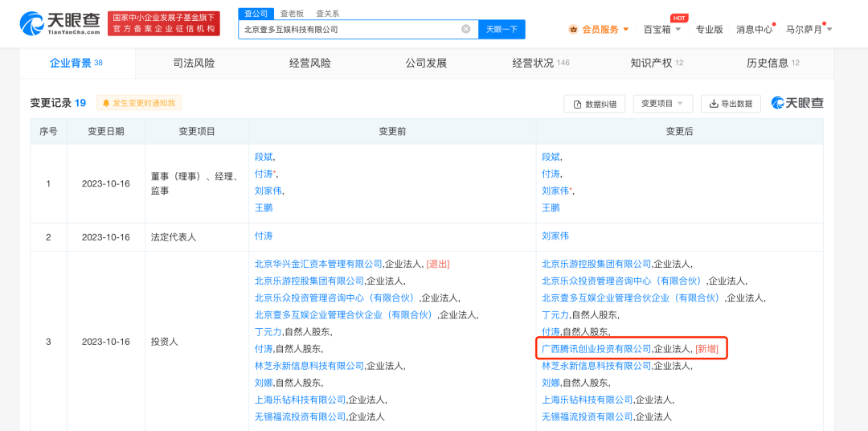
Task: Switch to the 历史信息 tab
Action: (x=773, y=64)
